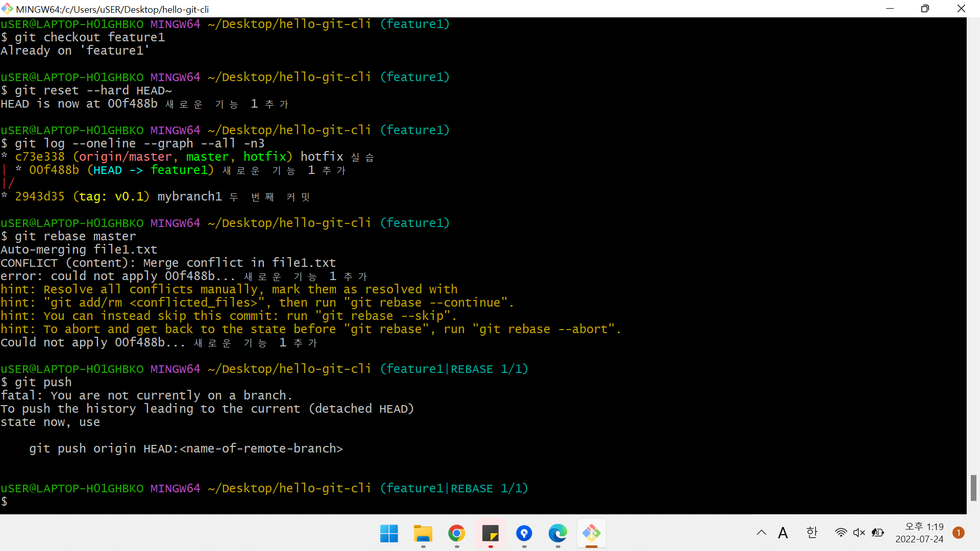Image resolution: width=980 pixels, height=551 pixels.
Task: Open the orange notification badge
Action: coord(958,533)
